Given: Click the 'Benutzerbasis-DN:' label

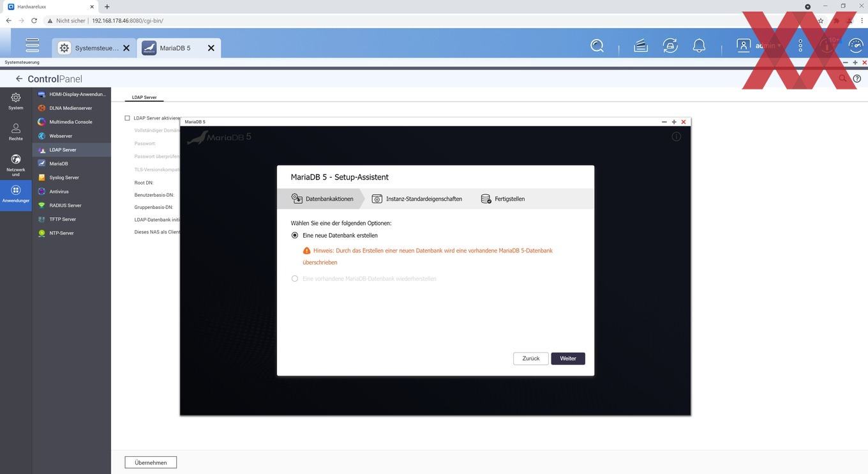Looking at the screenshot, I should [x=154, y=195].
